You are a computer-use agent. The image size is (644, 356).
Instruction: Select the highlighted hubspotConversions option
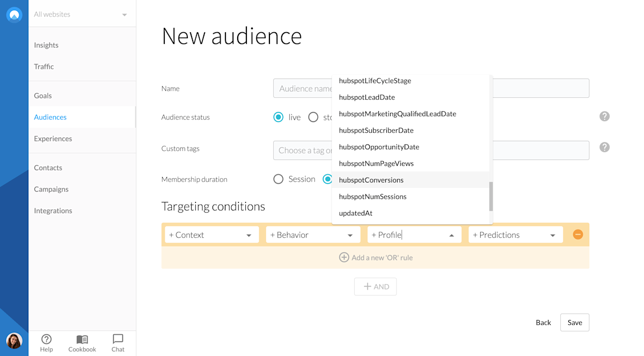(x=411, y=180)
